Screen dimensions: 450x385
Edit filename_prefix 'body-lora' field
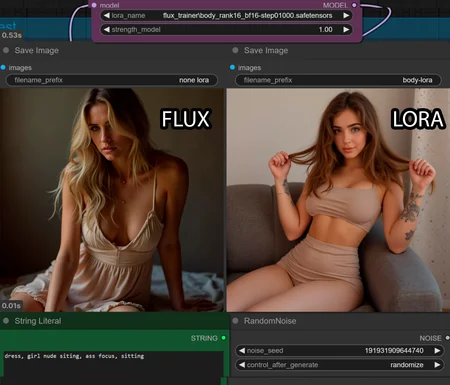(338, 80)
